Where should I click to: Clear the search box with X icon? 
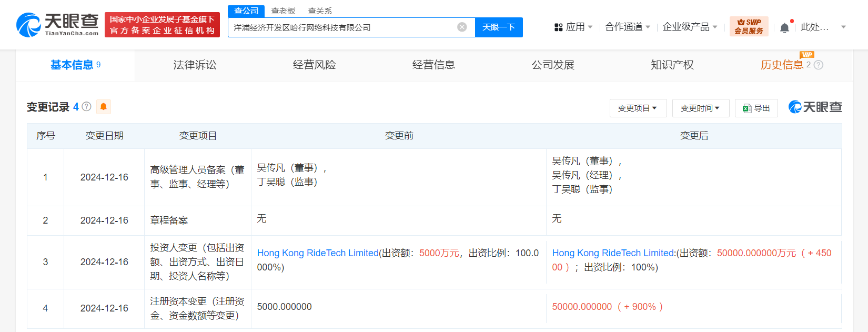(462, 27)
